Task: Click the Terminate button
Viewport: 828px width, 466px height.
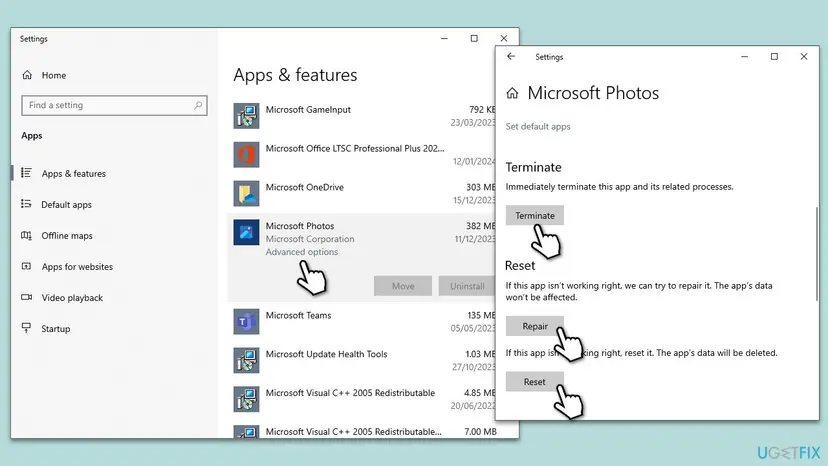Action: pyautogui.click(x=534, y=215)
